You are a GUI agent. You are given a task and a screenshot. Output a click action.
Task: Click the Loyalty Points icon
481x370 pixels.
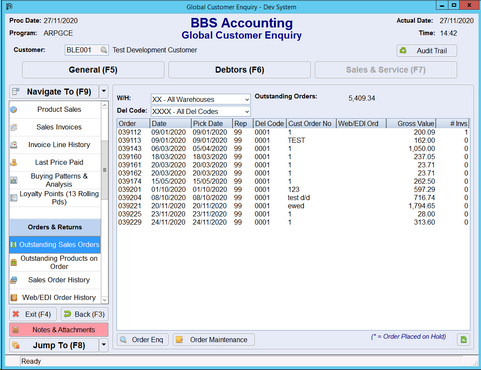pyautogui.click(x=14, y=198)
